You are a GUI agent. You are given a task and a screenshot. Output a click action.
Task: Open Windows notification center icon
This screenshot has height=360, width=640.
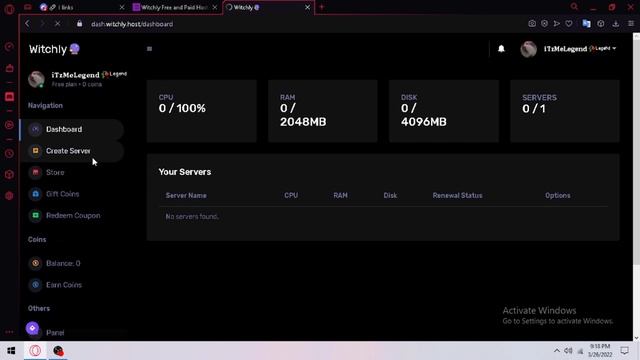click(x=624, y=351)
